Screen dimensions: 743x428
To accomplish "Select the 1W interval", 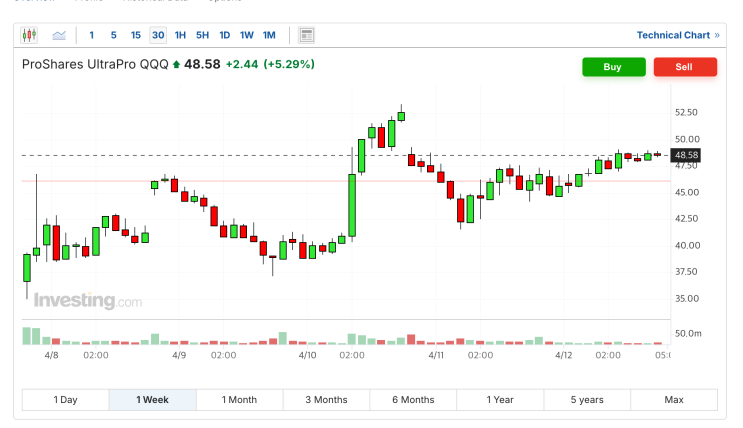I will point(247,35).
